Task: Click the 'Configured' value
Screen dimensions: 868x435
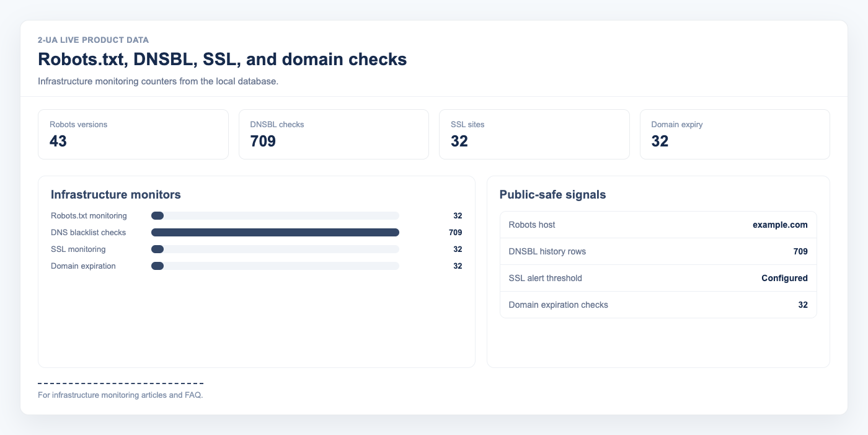Action: pos(784,278)
